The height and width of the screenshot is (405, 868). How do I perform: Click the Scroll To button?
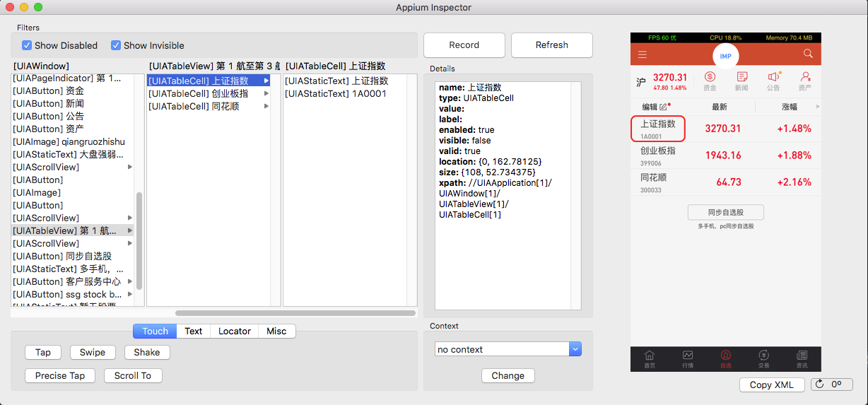[133, 375]
